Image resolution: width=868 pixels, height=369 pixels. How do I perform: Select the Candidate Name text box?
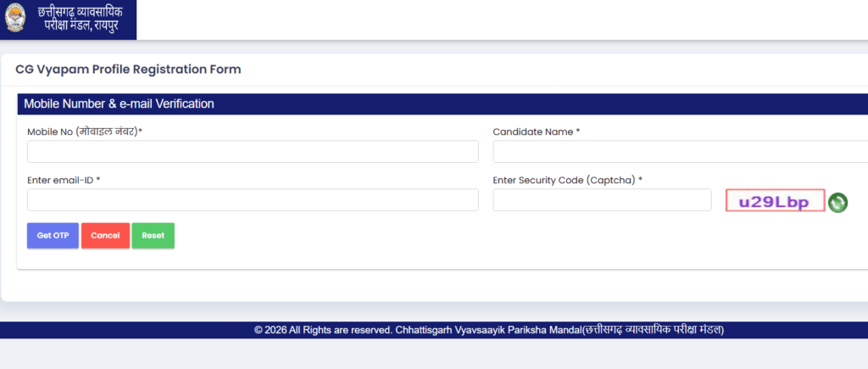[681, 151]
